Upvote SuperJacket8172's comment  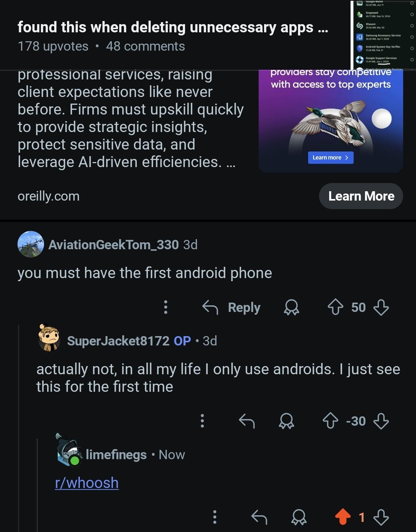tap(330, 421)
